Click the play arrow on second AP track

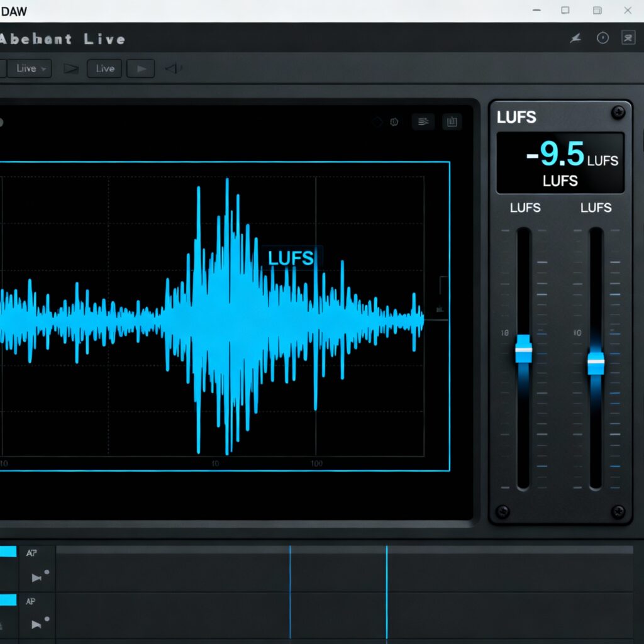pos(36,625)
